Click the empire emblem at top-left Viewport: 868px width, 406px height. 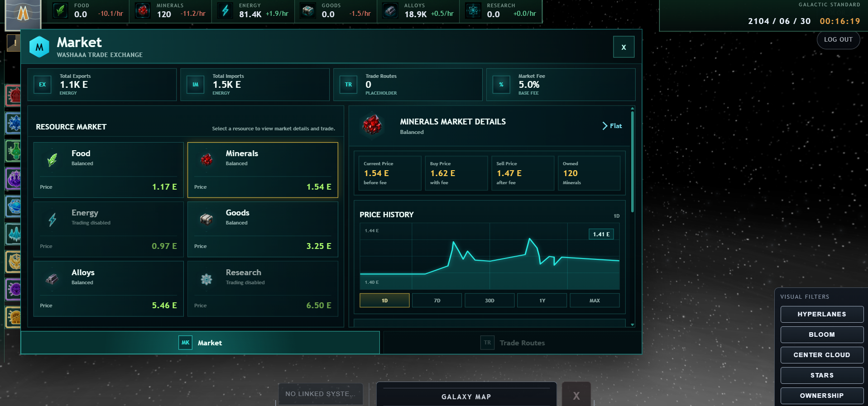click(x=23, y=14)
